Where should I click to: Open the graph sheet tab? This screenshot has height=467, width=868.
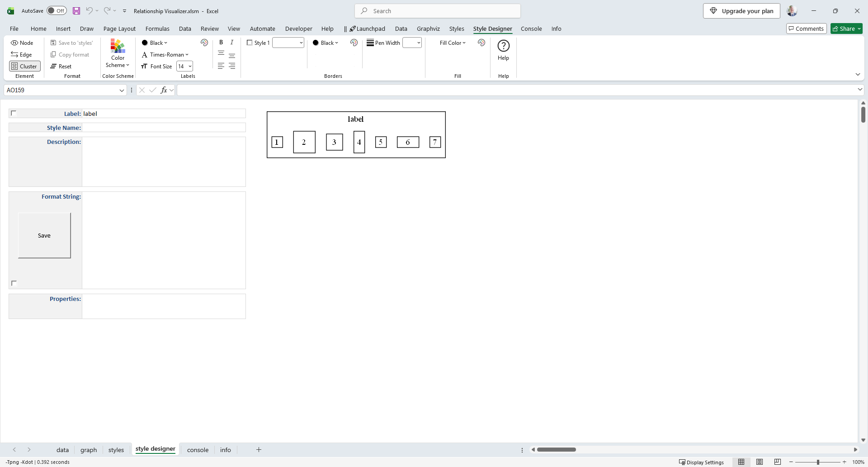coord(89,450)
